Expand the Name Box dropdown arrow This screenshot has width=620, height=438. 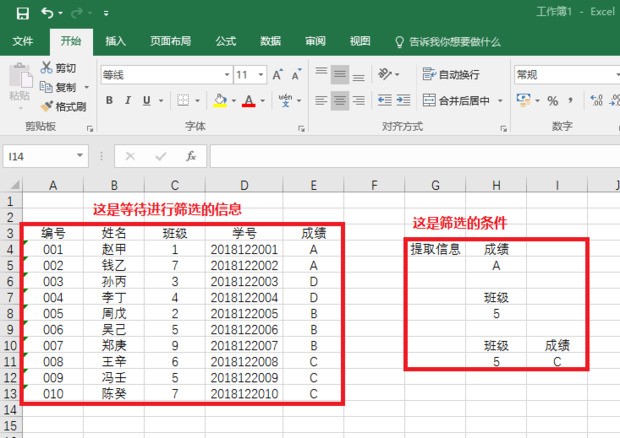[80, 156]
